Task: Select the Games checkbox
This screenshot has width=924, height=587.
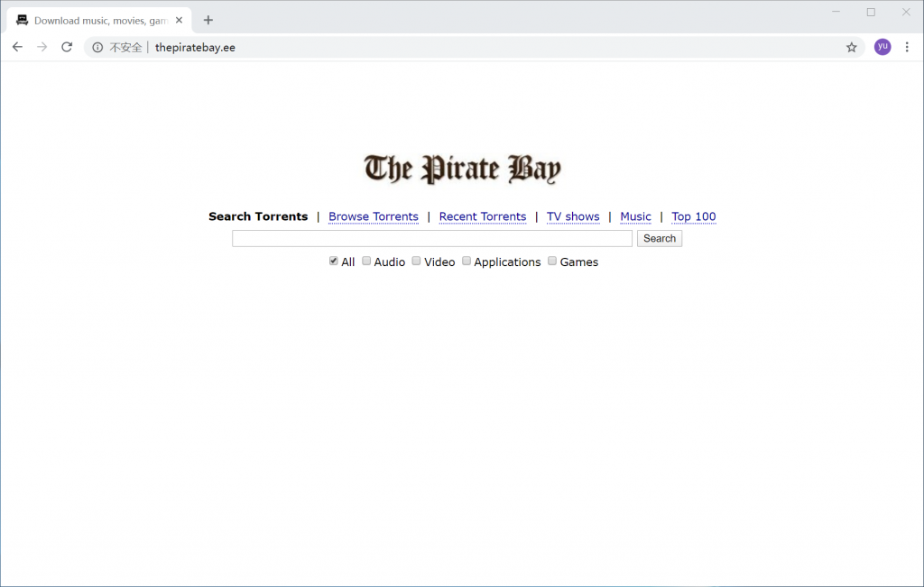Action: 552,261
